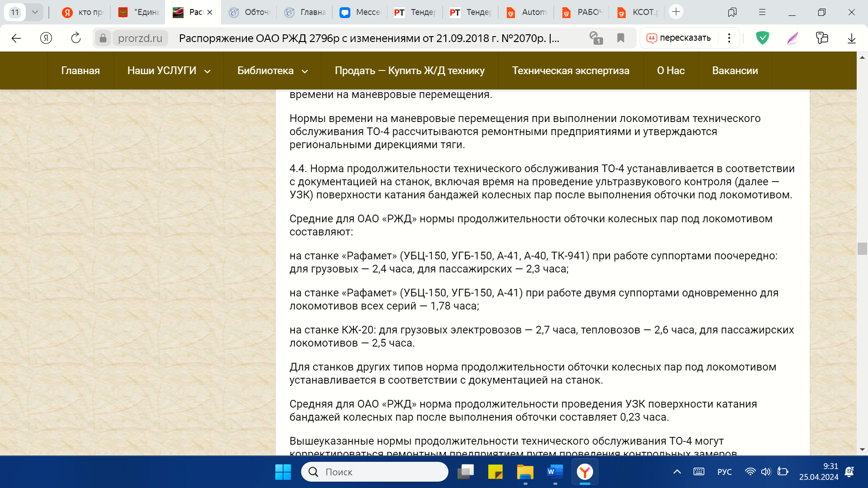Open Техническая экспертиза page
Screen dimensions: 868x488
tap(571, 70)
